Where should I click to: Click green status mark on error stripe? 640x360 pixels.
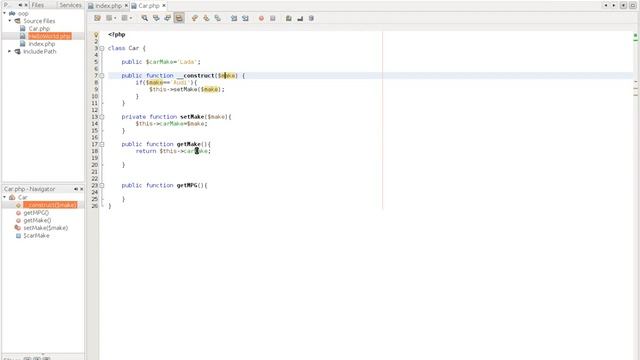tap(635, 36)
